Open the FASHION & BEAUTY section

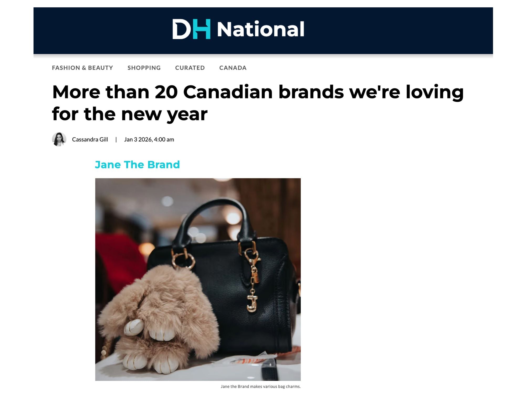pyautogui.click(x=82, y=67)
